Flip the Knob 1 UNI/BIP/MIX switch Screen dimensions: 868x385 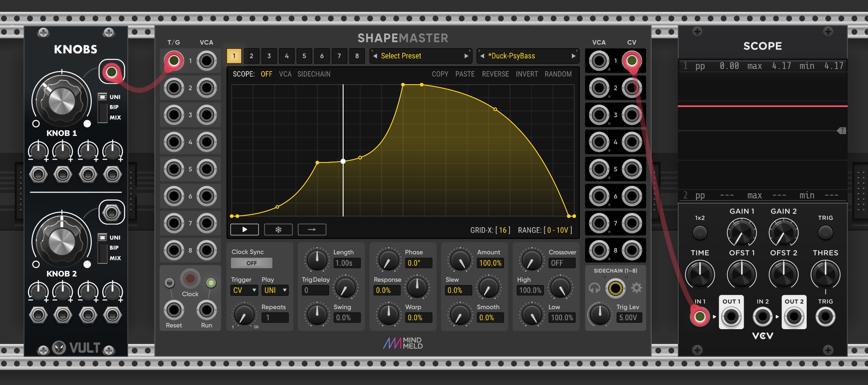pos(102,107)
